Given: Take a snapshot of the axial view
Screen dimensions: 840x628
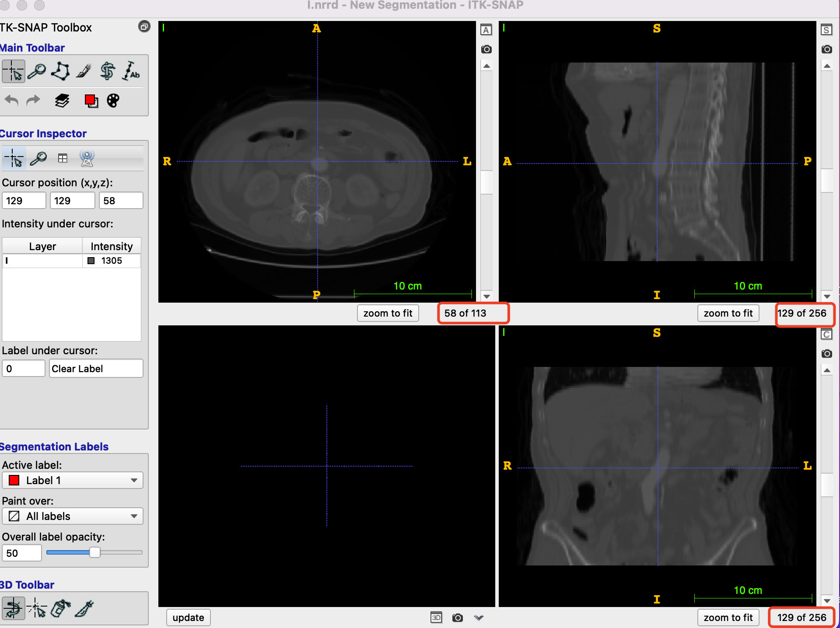Looking at the screenshot, I should click(x=486, y=49).
